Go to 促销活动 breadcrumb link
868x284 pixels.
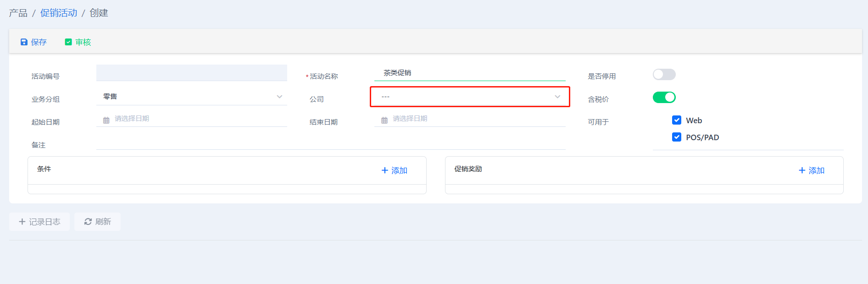[59, 13]
